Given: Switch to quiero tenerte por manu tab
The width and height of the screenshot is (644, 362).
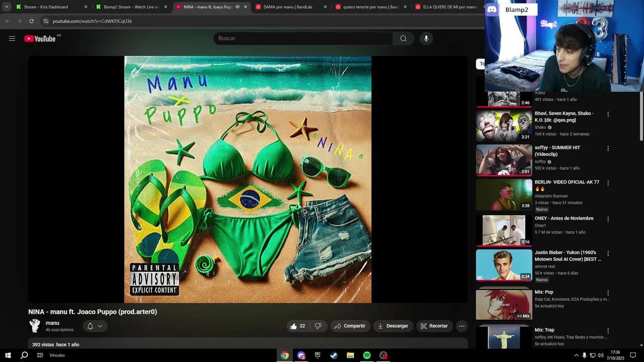Looking at the screenshot, I should (370, 7).
